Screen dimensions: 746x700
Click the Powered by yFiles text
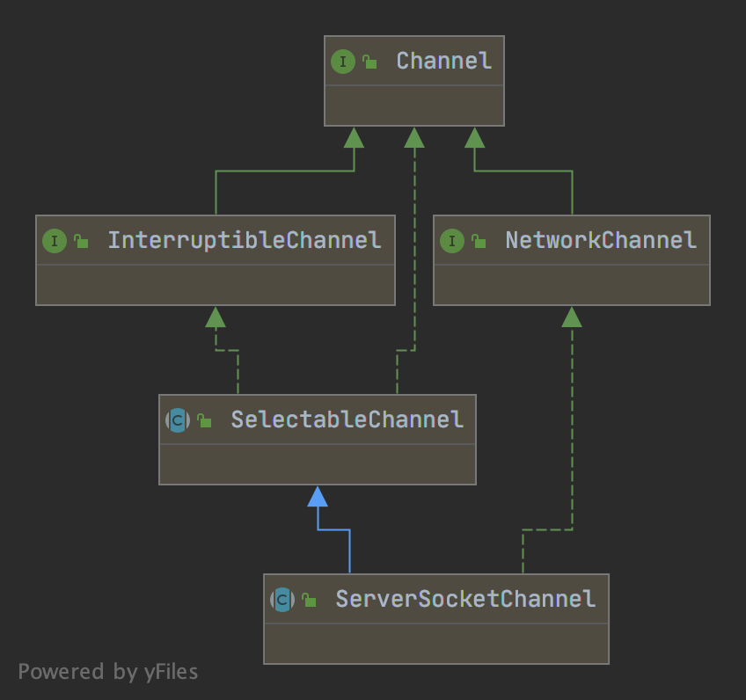[x=108, y=672]
